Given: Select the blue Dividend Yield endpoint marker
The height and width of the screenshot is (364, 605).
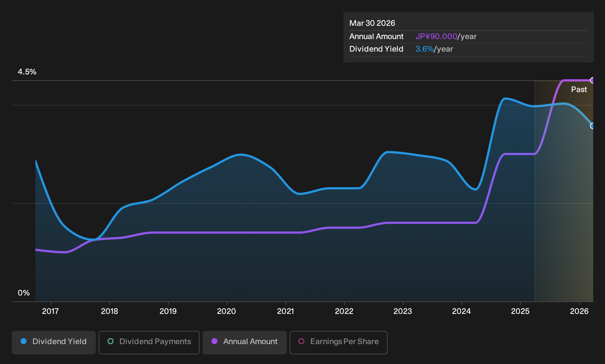Looking at the screenshot, I should (592, 126).
